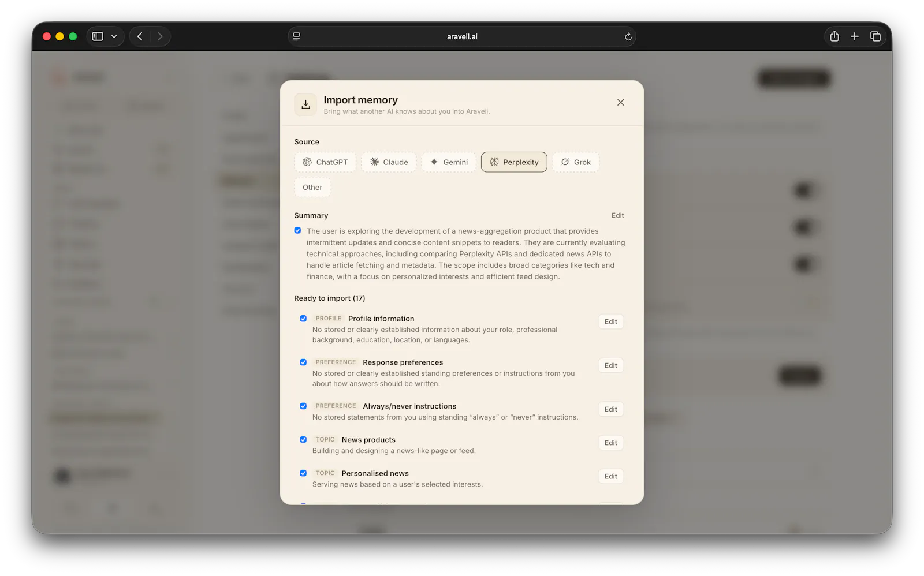Show the Safari tab overview
Screen dimensions: 924x576
875,36
